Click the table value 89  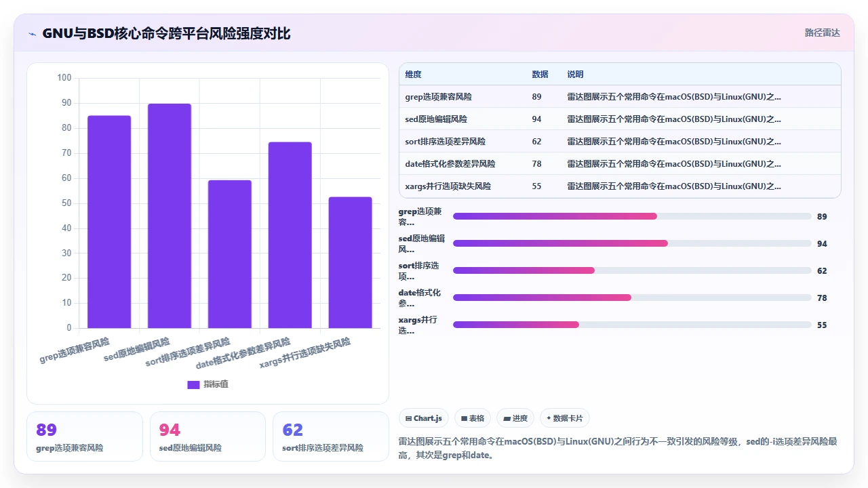pyautogui.click(x=537, y=97)
